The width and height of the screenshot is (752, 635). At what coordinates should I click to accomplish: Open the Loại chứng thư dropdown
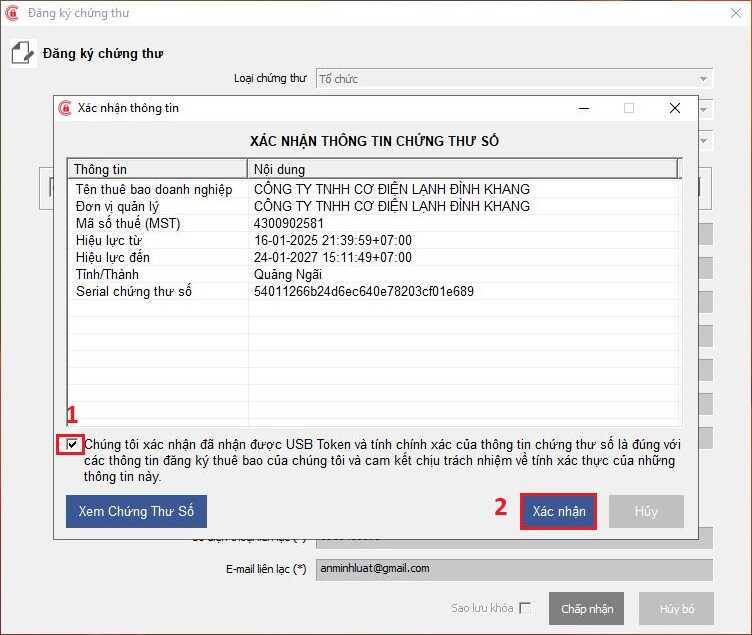pos(704,79)
